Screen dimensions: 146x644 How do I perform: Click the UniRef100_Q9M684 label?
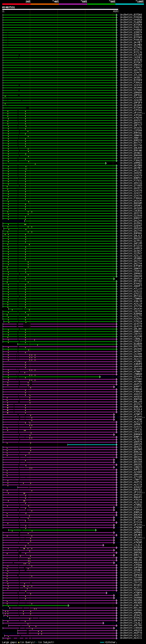(131, 93)
